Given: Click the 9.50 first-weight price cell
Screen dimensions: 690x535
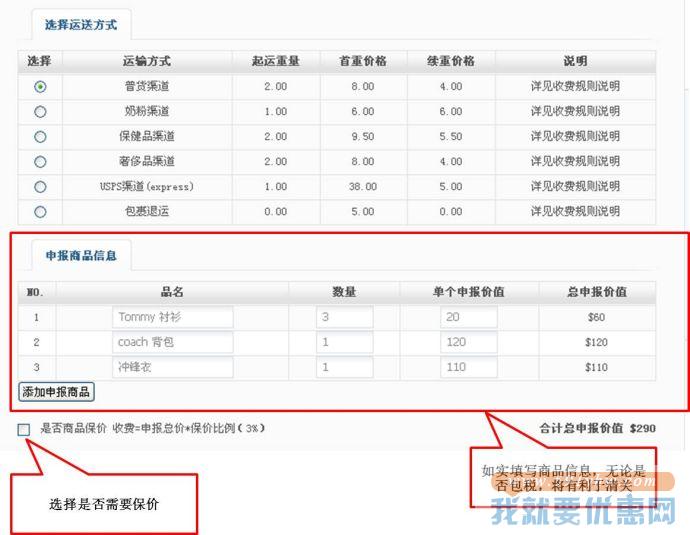Looking at the screenshot, I should click(x=363, y=137).
